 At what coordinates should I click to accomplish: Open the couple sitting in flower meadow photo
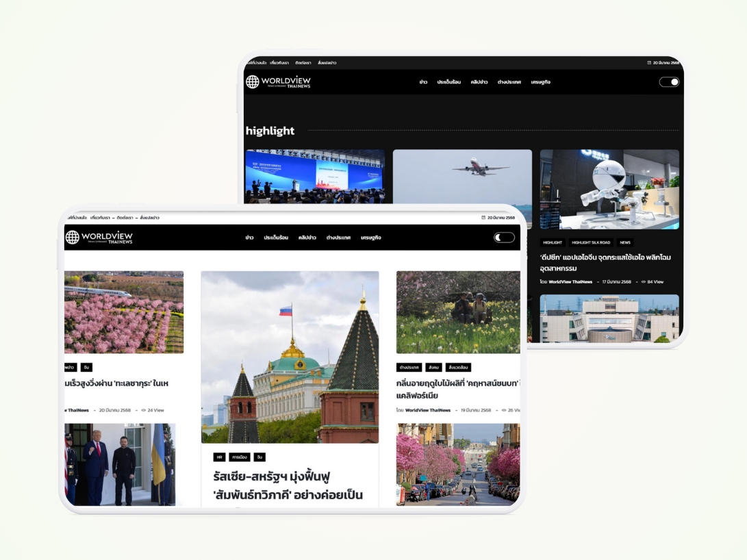458,312
